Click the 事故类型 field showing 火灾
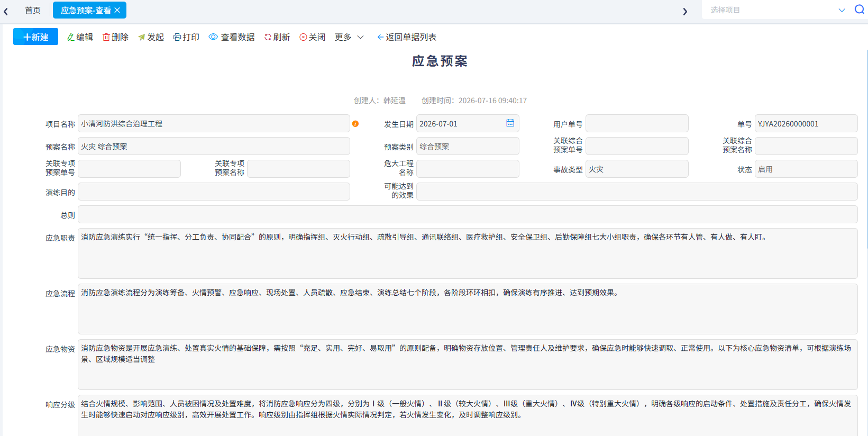The image size is (868, 436). point(637,169)
